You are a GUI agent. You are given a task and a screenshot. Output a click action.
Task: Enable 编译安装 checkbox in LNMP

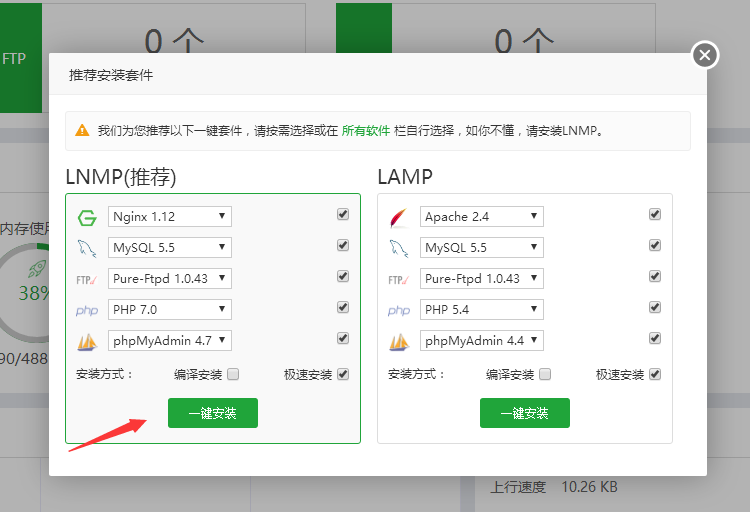tap(233, 374)
